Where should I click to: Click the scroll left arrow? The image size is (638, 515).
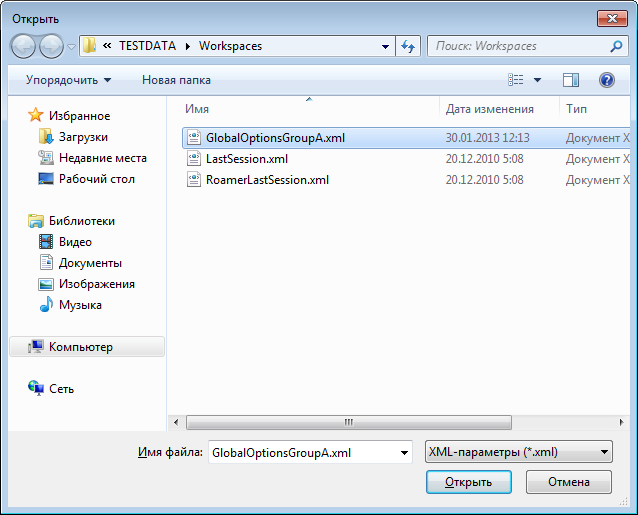point(175,422)
